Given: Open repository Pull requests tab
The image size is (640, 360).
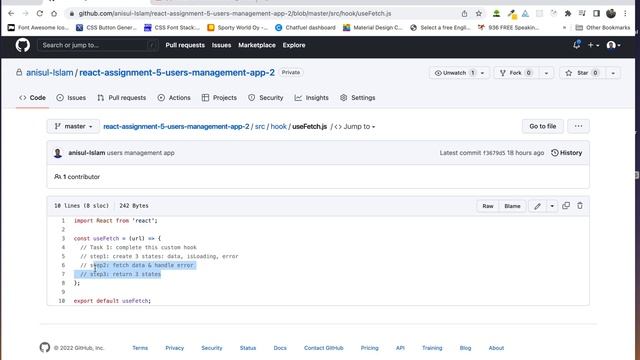Looking at the screenshot, I should [121, 98].
